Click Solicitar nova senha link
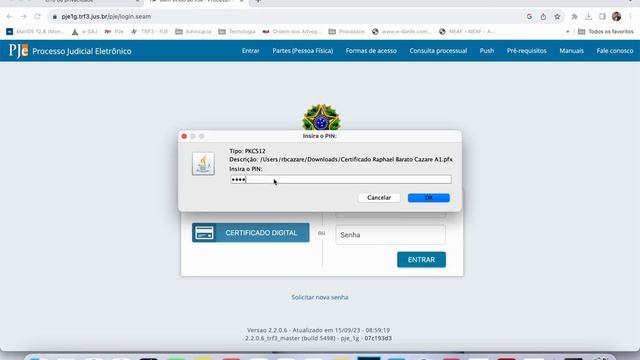Image resolution: width=640 pixels, height=360 pixels. (x=320, y=297)
